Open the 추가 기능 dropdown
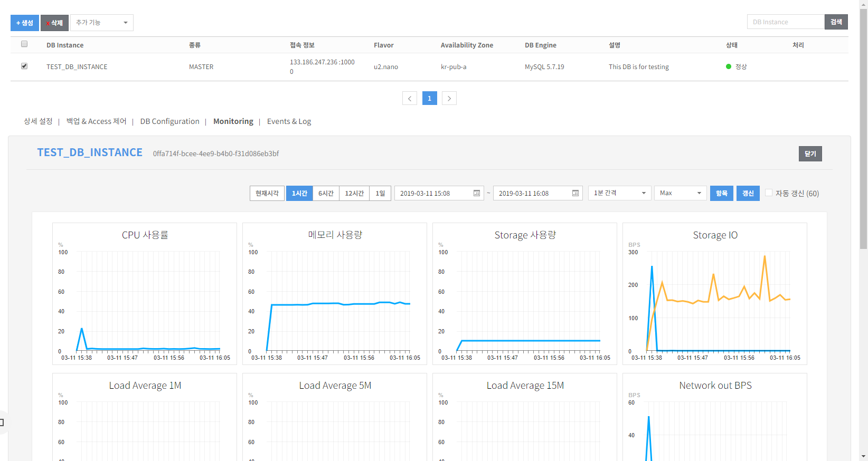The height and width of the screenshot is (461, 868). [102, 23]
